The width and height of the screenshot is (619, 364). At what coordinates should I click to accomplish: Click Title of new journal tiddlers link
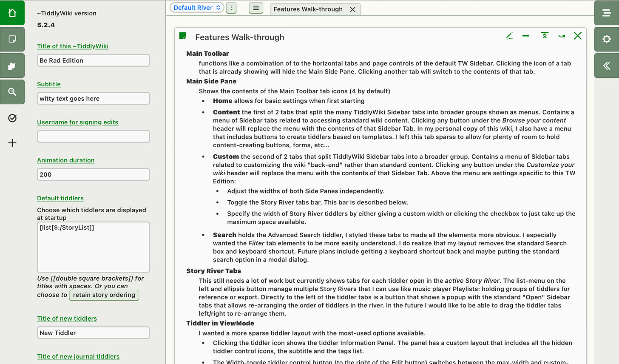pyautogui.click(x=78, y=356)
